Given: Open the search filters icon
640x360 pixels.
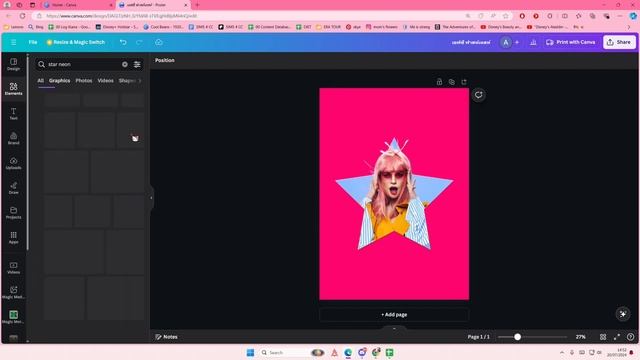Looking at the screenshot, I should [137, 64].
